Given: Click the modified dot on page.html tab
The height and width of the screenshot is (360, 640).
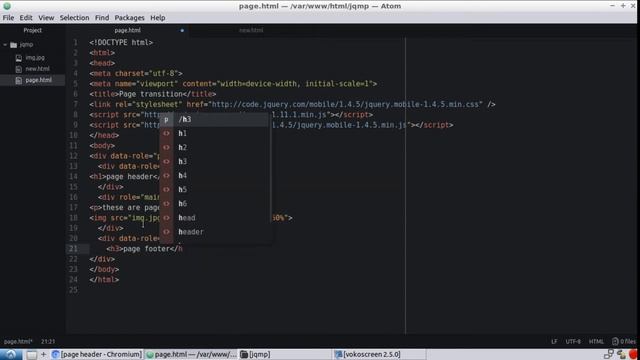Looking at the screenshot, I should 182,30.
